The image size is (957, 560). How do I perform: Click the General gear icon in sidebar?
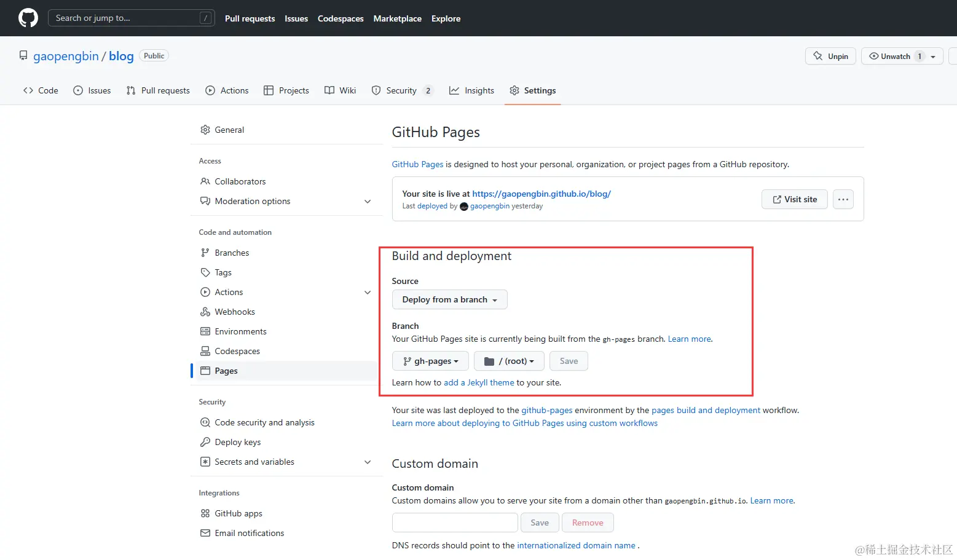205,130
